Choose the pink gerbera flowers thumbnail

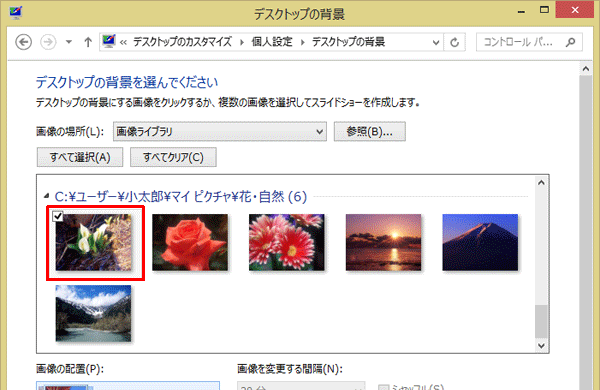tap(287, 242)
